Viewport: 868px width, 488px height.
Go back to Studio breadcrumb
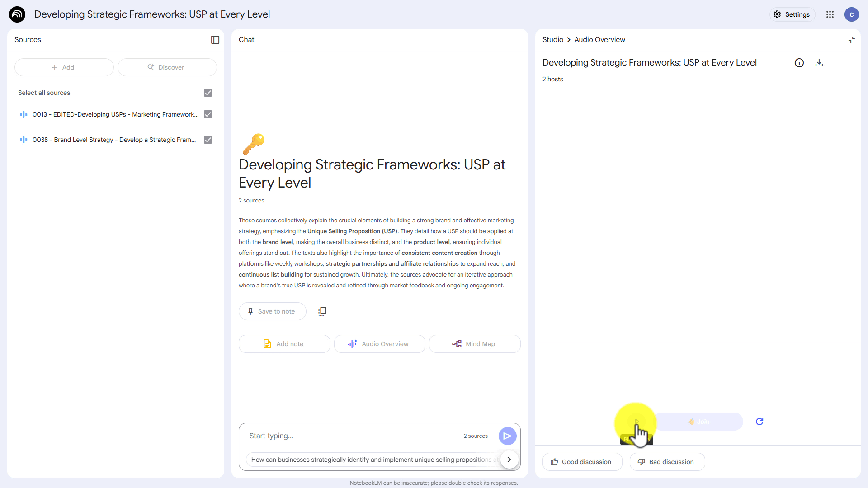point(552,40)
